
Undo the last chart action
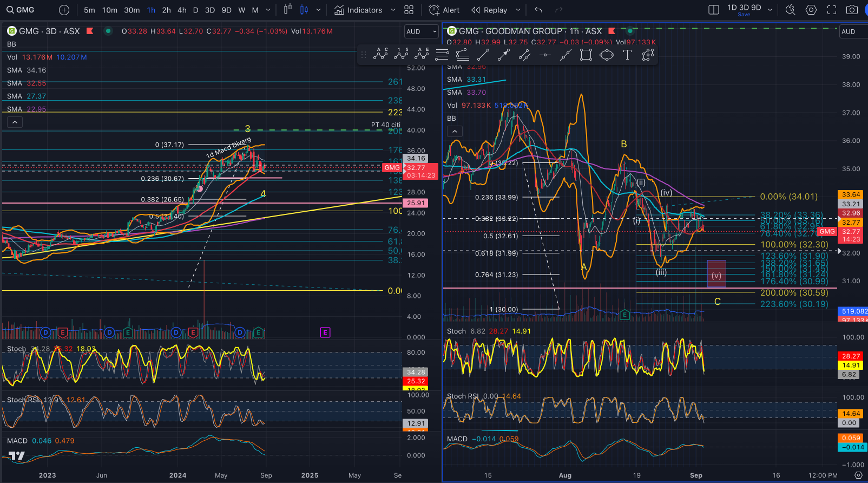point(538,10)
